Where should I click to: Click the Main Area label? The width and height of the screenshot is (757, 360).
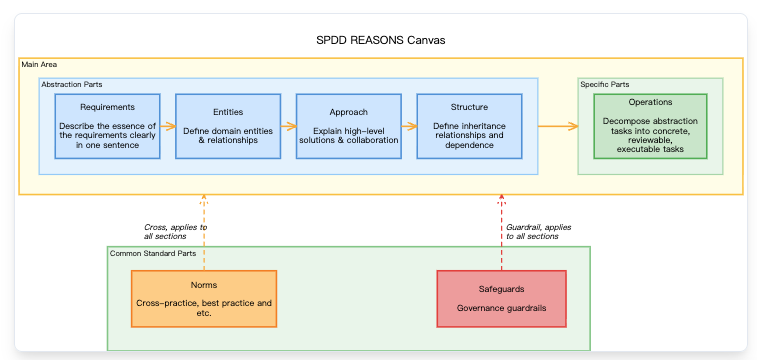point(39,64)
